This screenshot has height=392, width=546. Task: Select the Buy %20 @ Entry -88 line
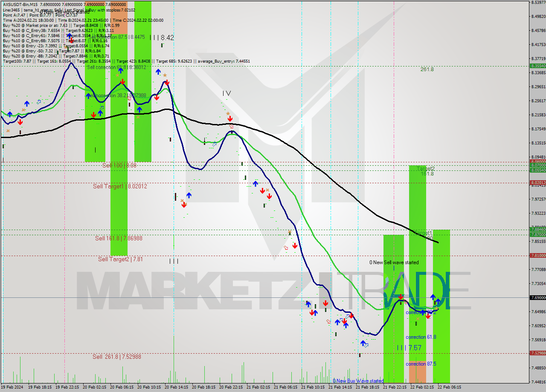click(56, 56)
